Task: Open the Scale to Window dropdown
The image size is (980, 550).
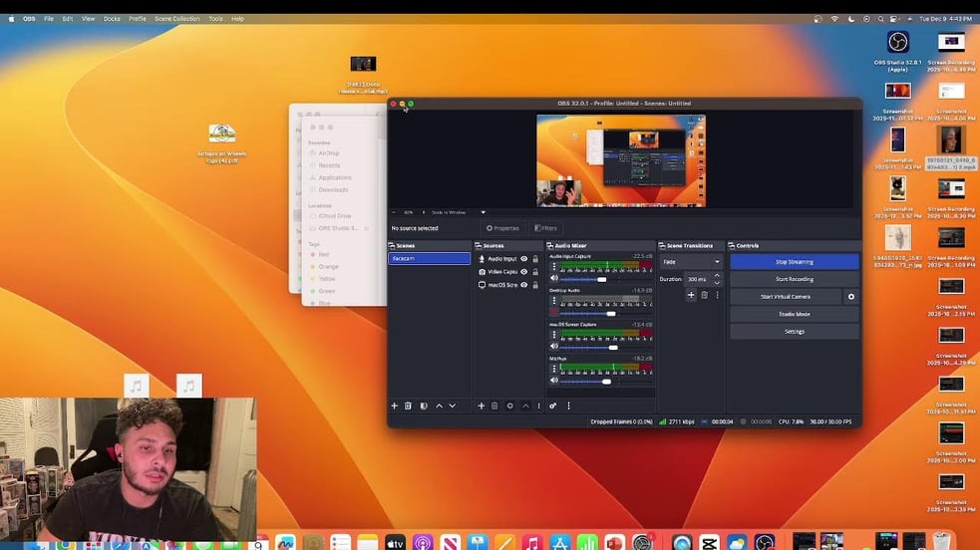Action: [459, 212]
